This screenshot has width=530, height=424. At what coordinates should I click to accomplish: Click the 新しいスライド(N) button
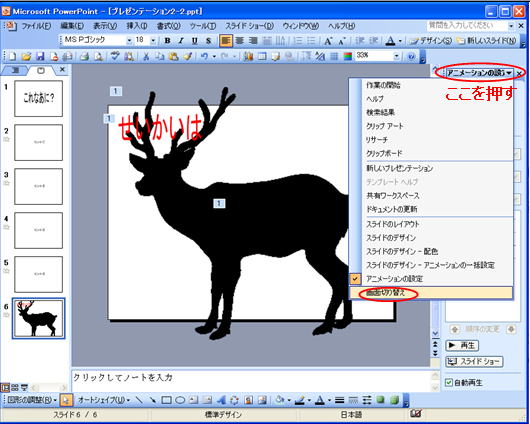click(486, 41)
